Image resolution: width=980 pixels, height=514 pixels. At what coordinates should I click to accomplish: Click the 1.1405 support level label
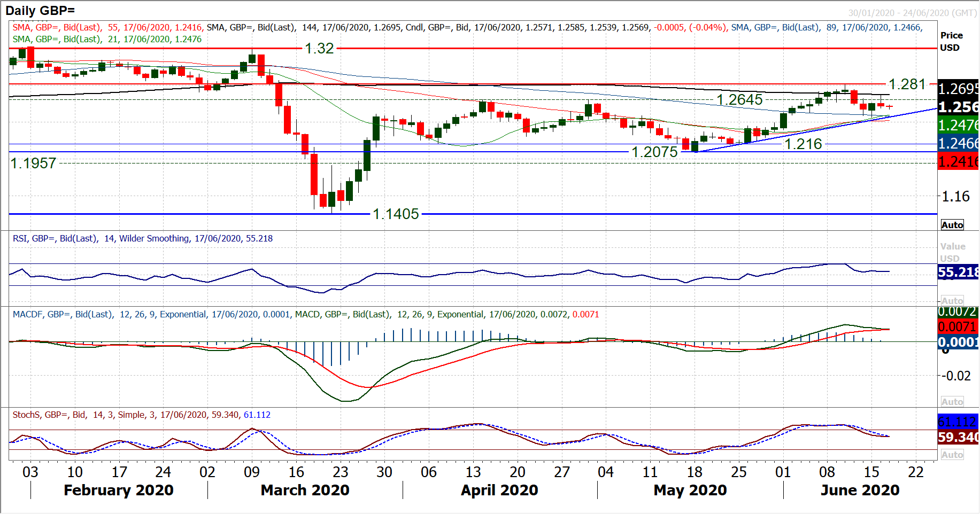396,214
